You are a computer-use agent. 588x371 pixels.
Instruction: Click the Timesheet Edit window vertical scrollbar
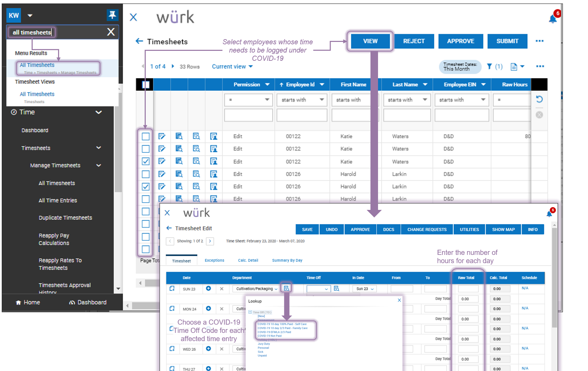pyautogui.click(x=554, y=278)
